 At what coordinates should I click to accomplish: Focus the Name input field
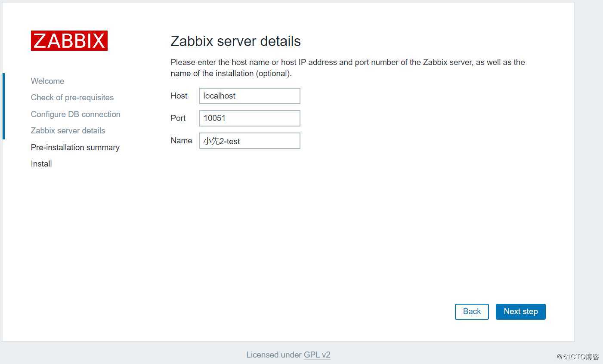[x=250, y=141]
